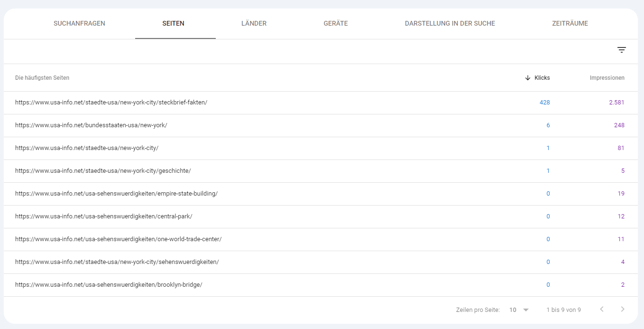The image size is (644, 329).
Task: Open the table filter icon
Action: [621, 50]
